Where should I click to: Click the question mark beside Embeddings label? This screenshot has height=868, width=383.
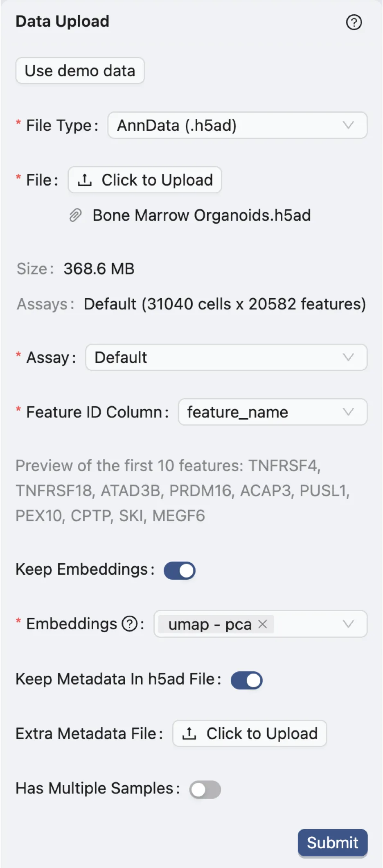point(130,624)
